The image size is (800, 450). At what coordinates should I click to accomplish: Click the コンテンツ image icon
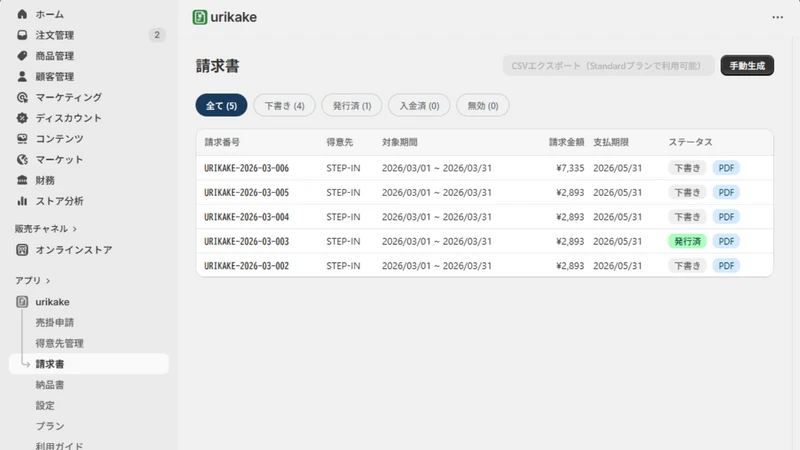[22, 139]
